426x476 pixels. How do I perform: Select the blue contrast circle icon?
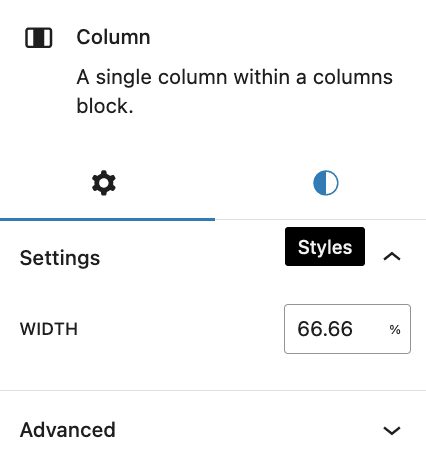pyautogui.click(x=326, y=183)
